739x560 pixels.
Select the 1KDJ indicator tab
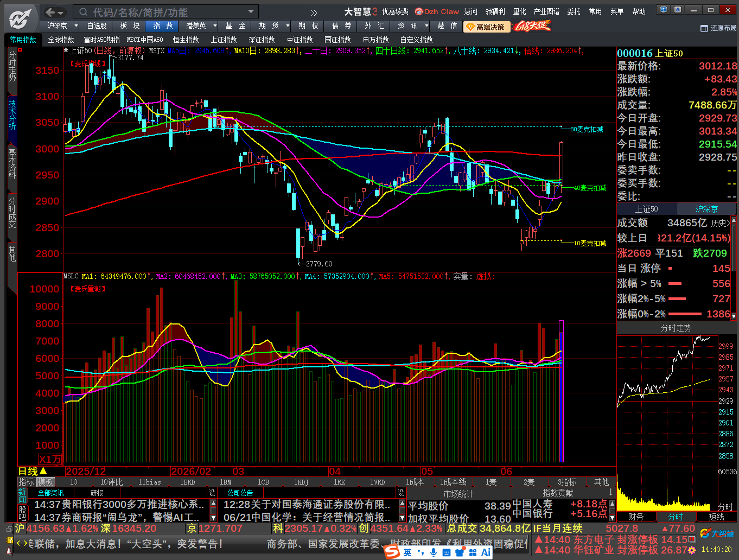click(x=301, y=482)
